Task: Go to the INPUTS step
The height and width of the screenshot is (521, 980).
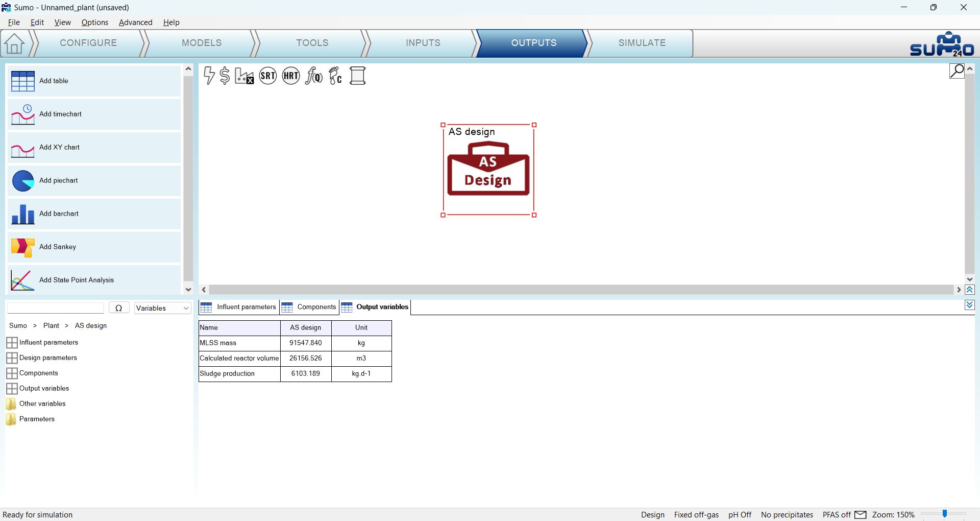Action: point(423,43)
